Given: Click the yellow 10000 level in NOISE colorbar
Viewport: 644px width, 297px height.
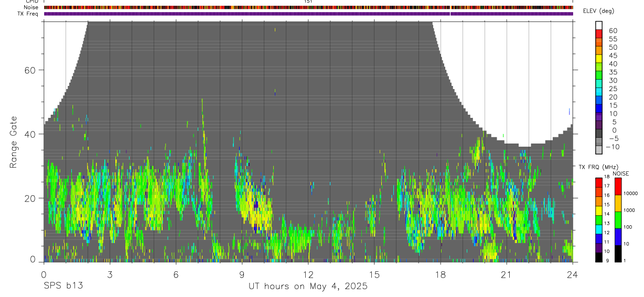Looking at the screenshot, I should [x=617, y=203].
